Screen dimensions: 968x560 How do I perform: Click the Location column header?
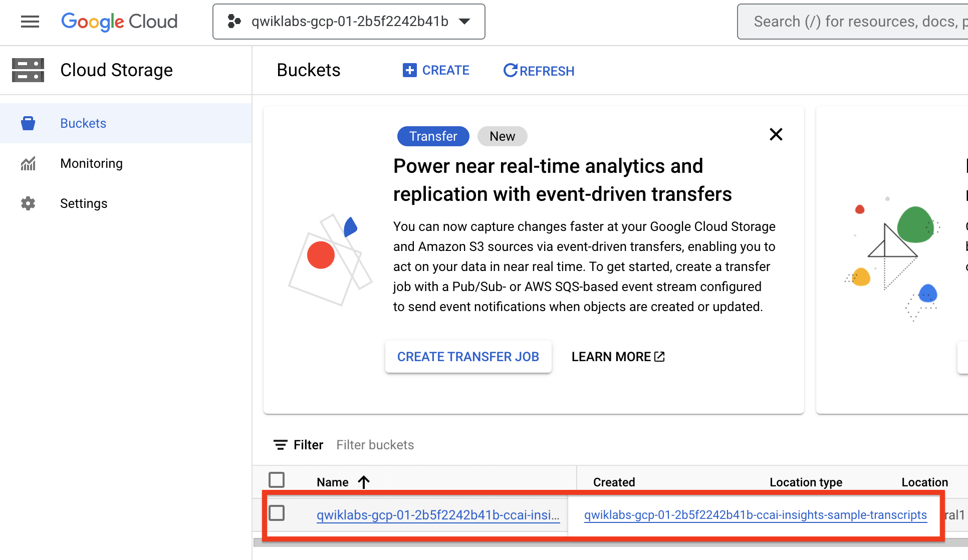[x=925, y=482]
